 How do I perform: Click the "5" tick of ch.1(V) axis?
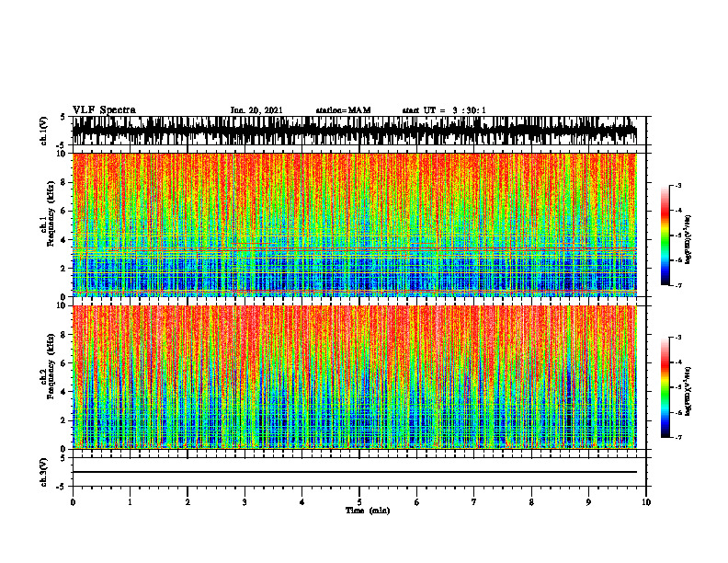(x=63, y=117)
